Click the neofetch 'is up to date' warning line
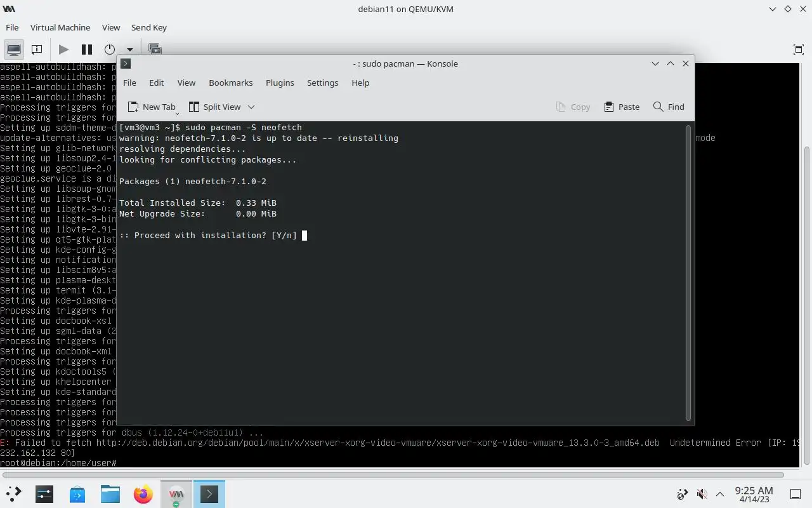Viewport: 812px width, 508px height. tap(259, 138)
